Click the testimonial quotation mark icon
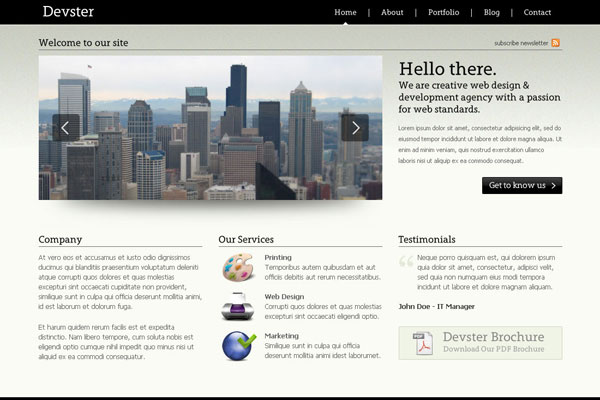 (x=405, y=262)
